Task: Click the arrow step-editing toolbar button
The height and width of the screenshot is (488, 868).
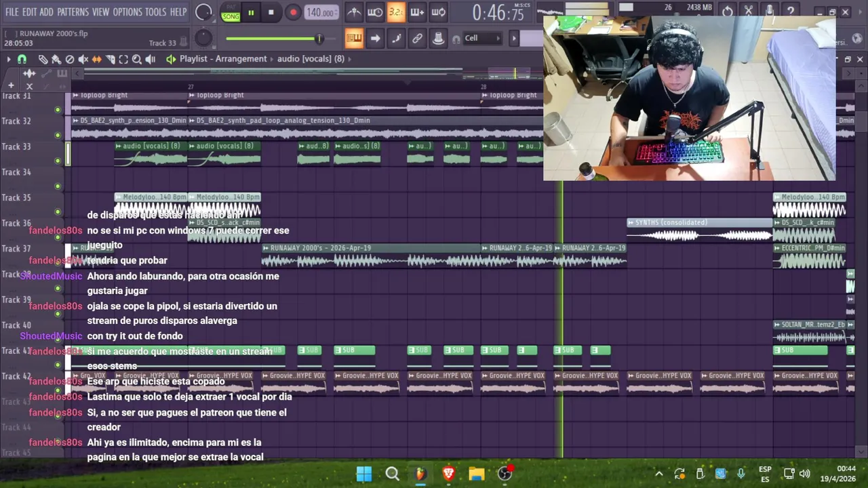Action: pos(375,39)
